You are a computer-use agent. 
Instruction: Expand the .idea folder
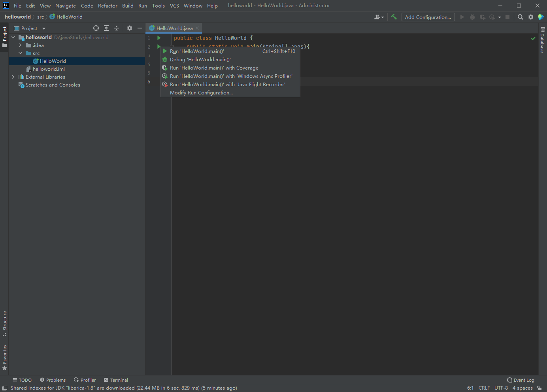(x=21, y=45)
